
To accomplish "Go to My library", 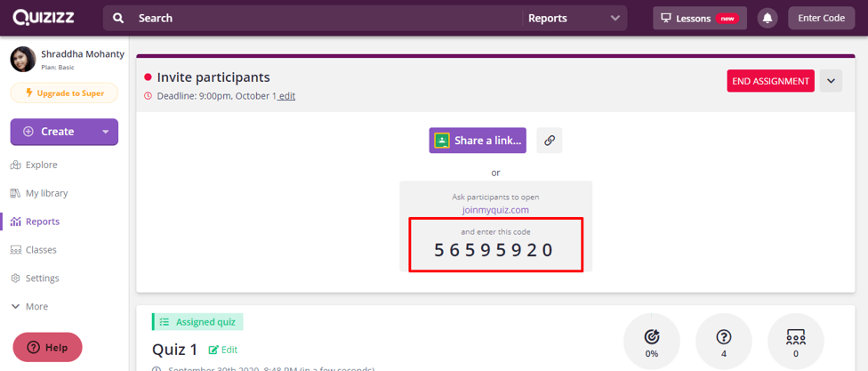I will tap(46, 193).
